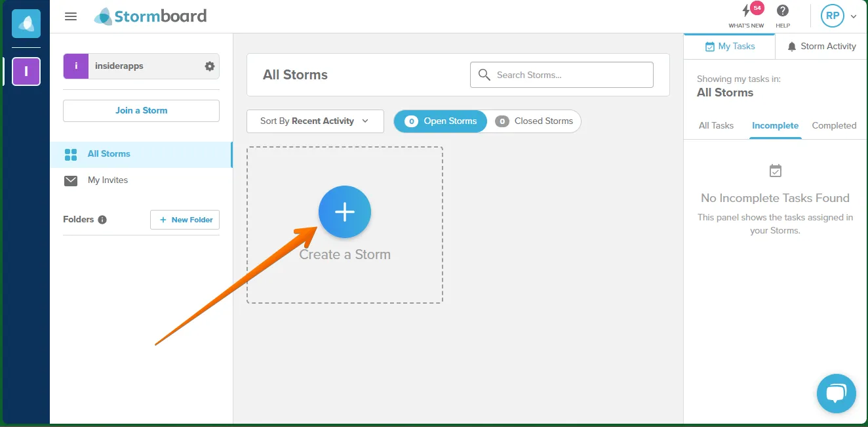Open insiderapps team settings gear
The image size is (868, 427).
tap(210, 66)
